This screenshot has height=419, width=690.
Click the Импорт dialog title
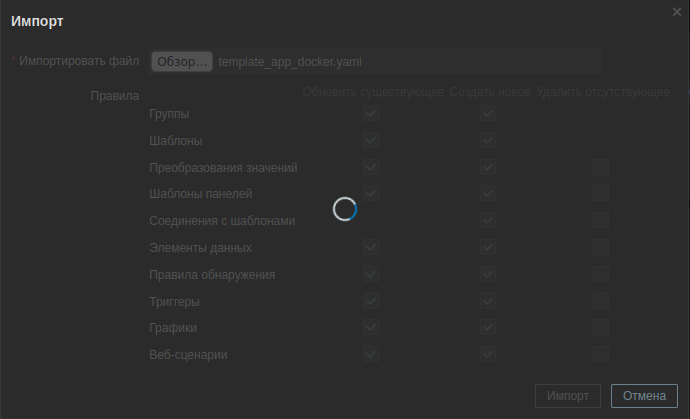point(37,21)
